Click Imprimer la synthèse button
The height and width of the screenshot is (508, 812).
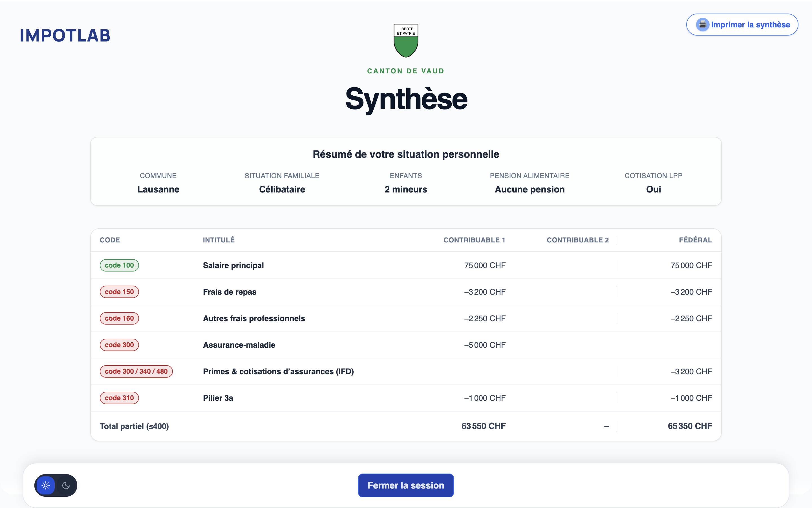(742, 25)
